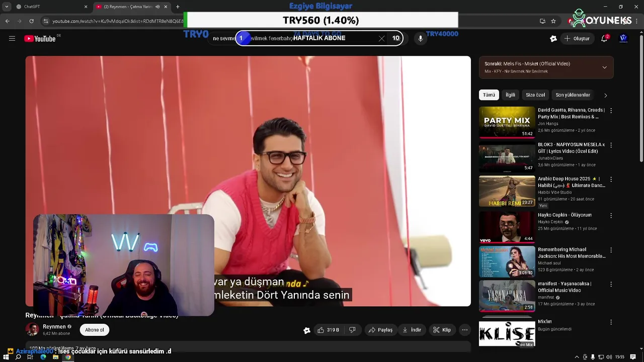644x362 pixels.
Task: Click the install/cast screen icon in address bar
Action: point(542,21)
